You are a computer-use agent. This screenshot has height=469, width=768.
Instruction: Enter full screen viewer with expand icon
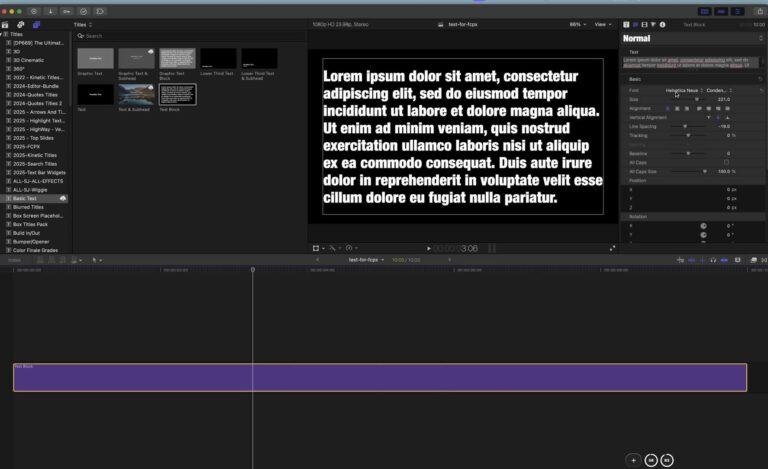612,249
